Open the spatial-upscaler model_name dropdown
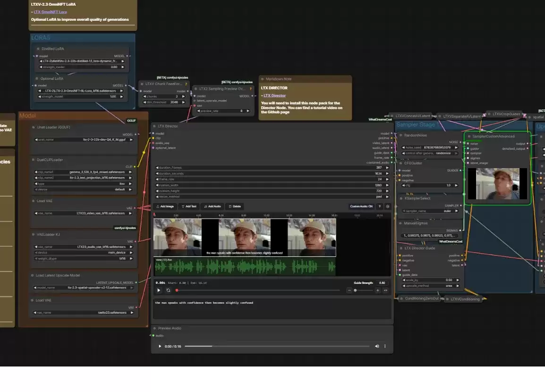 84,288
